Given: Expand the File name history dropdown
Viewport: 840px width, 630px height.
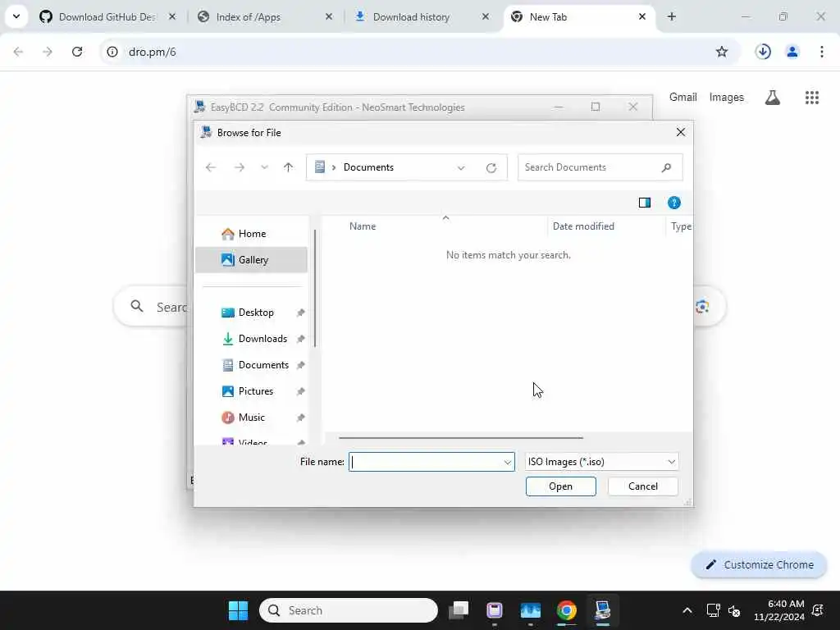Looking at the screenshot, I should pos(507,462).
